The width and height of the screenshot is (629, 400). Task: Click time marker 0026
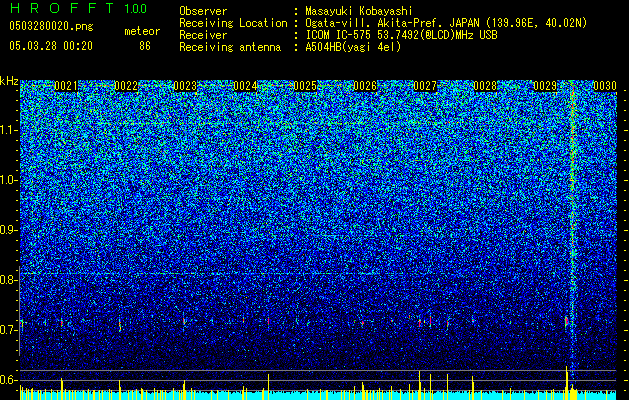click(x=365, y=86)
